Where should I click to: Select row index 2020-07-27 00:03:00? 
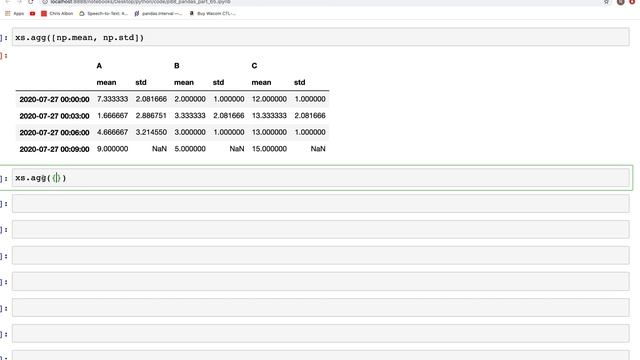(x=54, y=116)
